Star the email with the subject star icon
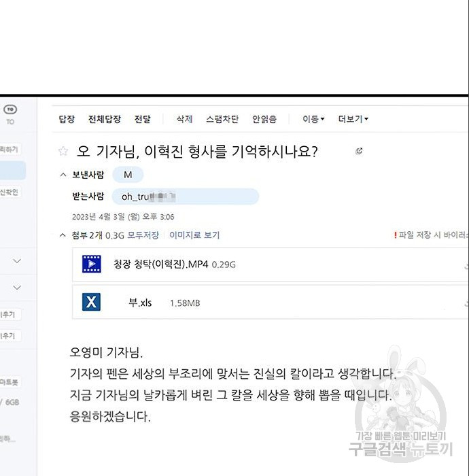The image size is (469, 476). tap(63, 151)
